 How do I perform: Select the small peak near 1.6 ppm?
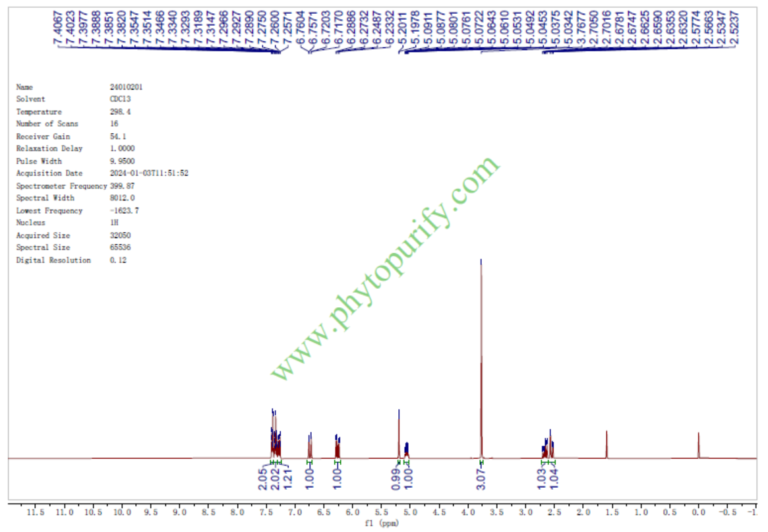[606, 444]
